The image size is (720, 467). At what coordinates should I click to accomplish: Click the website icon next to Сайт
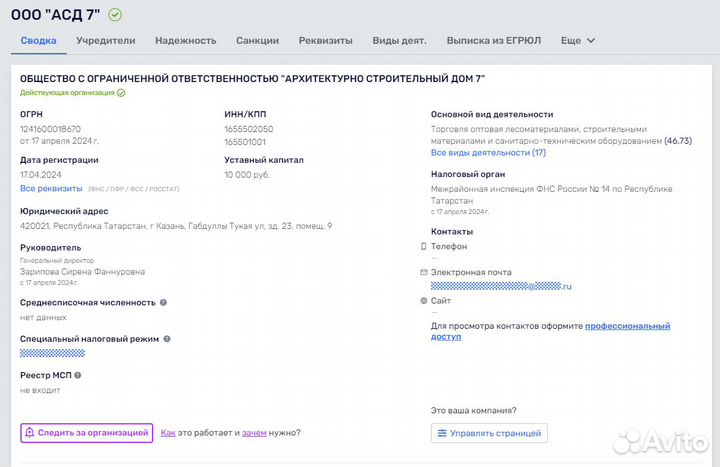(x=424, y=300)
